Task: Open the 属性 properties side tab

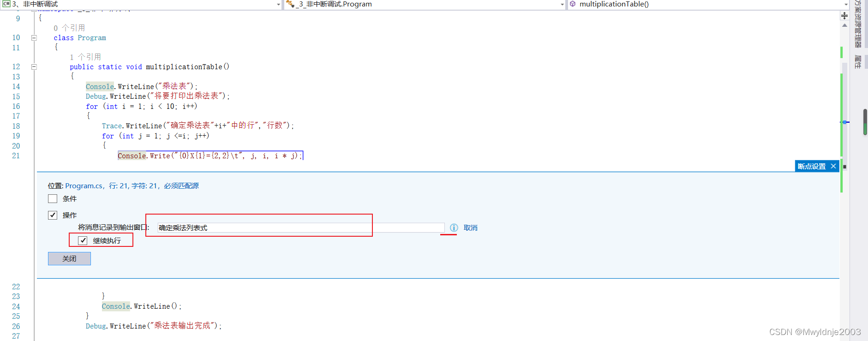Action: [858, 61]
